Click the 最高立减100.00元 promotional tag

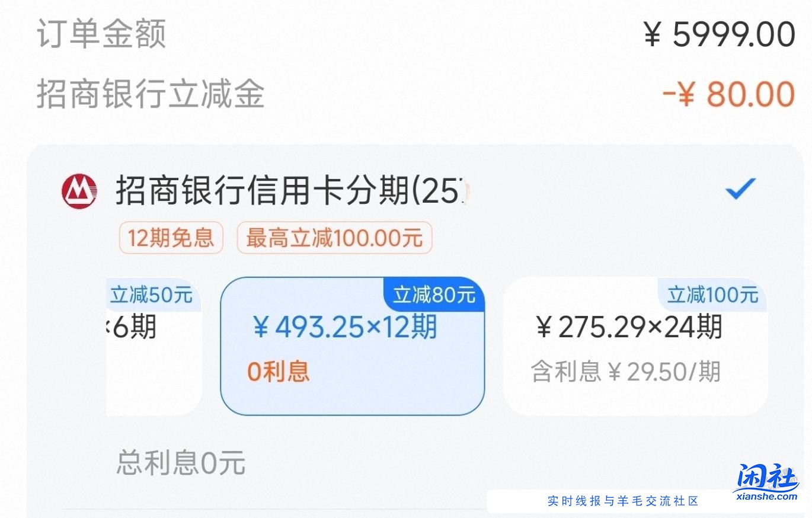click(x=334, y=238)
